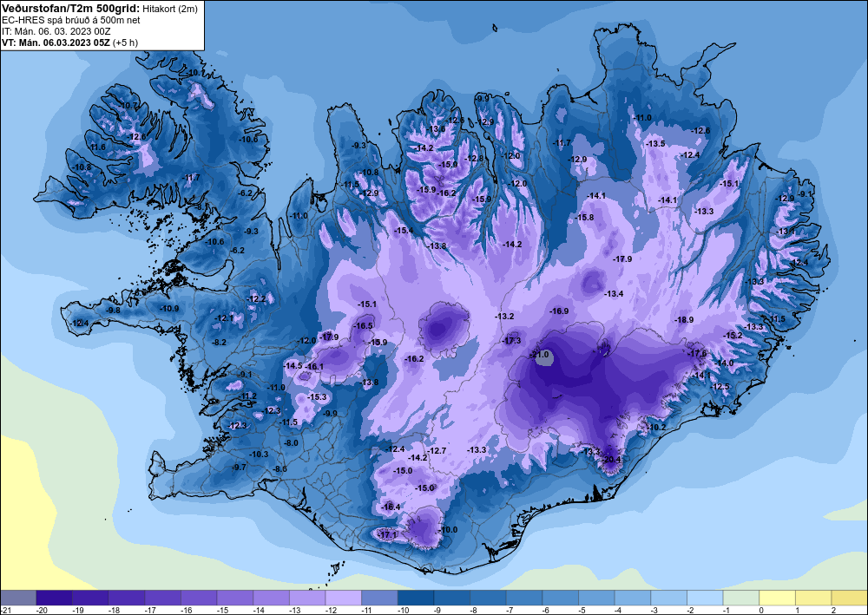Select the -17.1 value near the south coast

click(387, 535)
